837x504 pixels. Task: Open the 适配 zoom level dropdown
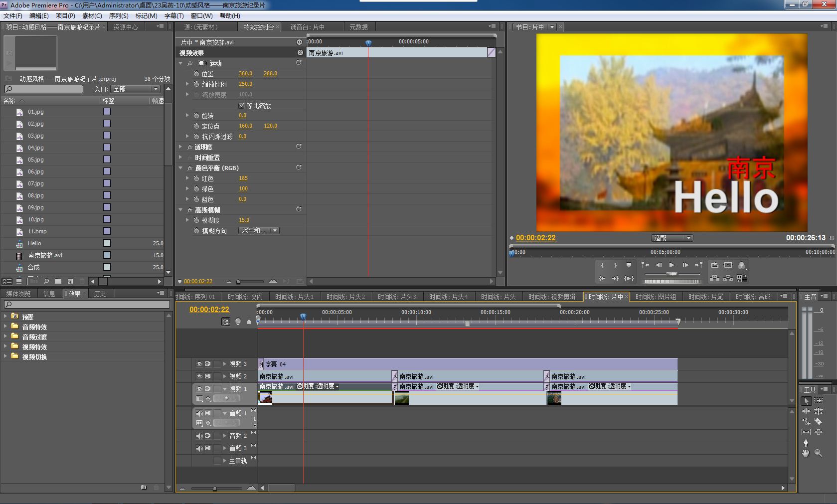point(671,238)
